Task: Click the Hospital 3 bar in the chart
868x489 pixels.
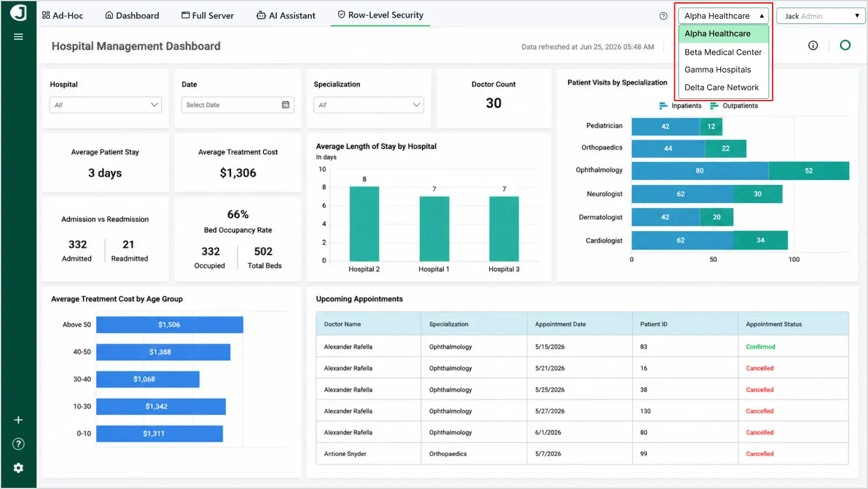Action: coord(504,229)
